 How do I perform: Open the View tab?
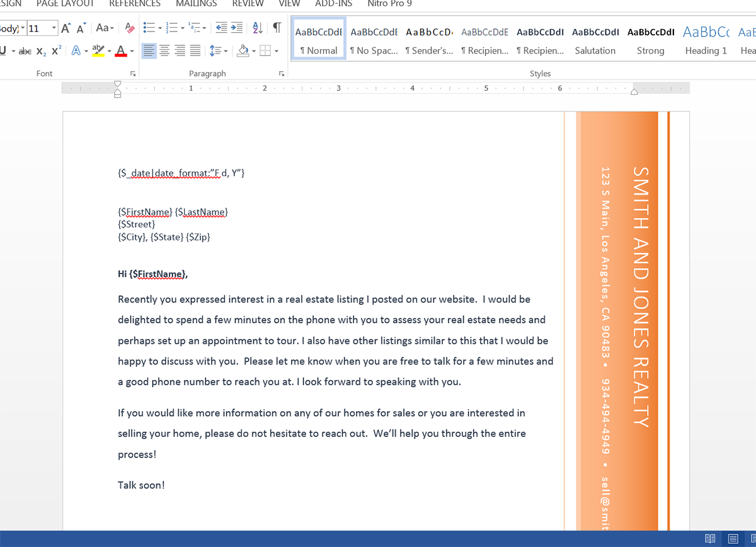pyautogui.click(x=290, y=4)
